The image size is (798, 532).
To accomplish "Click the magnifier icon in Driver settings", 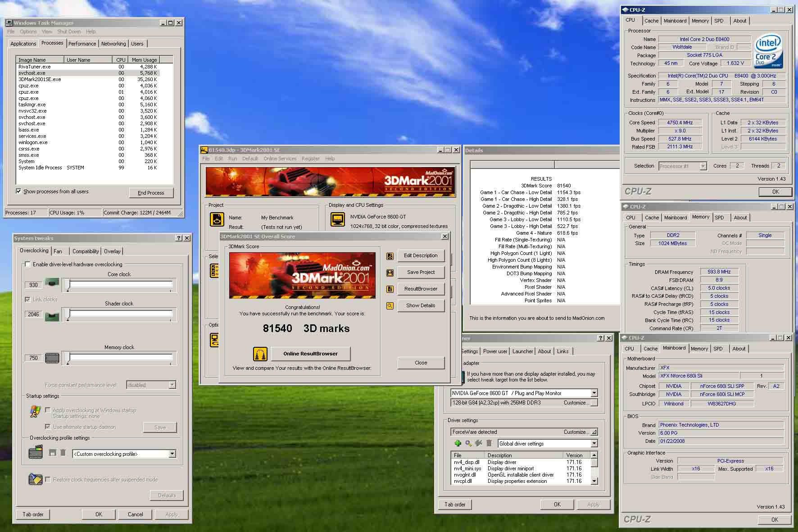I will pyautogui.click(x=468, y=444).
